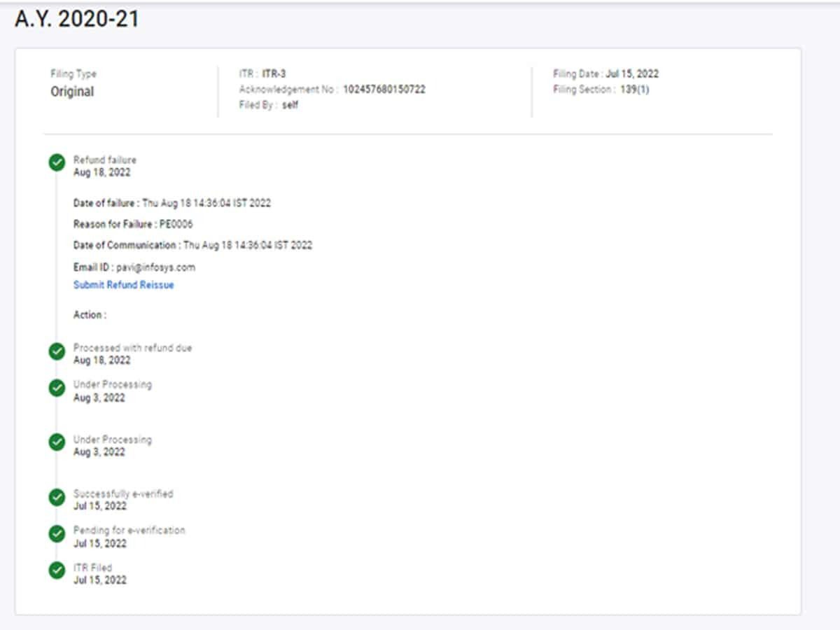
Task: Click the check icon next to Processed with refund due
Action: point(57,351)
